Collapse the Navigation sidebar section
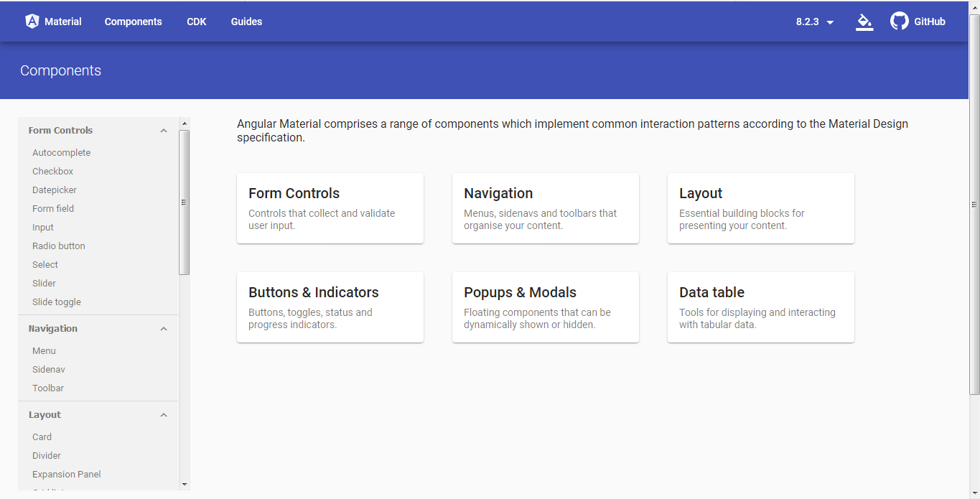The height and width of the screenshot is (499, 980). pyautogui.click(x=164, y=328)
